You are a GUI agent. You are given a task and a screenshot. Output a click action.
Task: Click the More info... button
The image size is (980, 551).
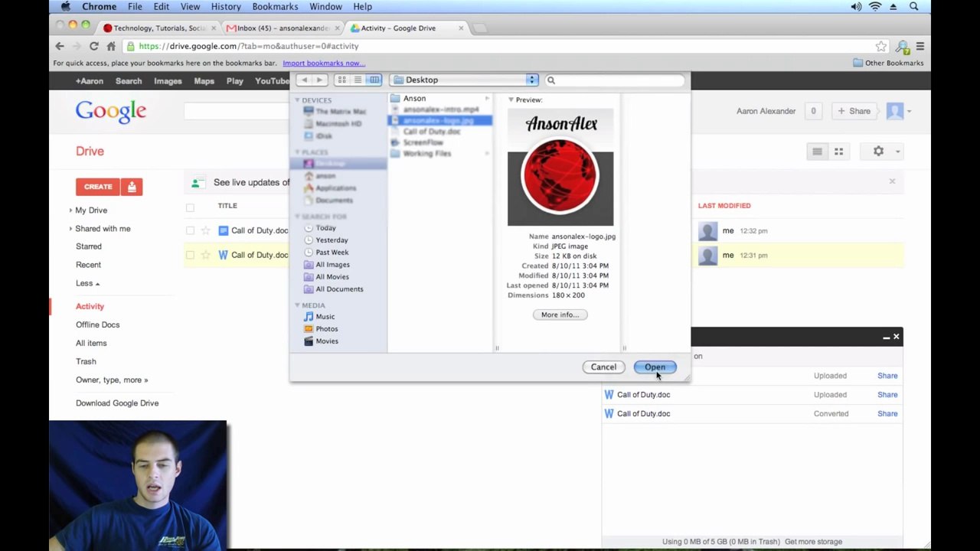click(560, 315)
